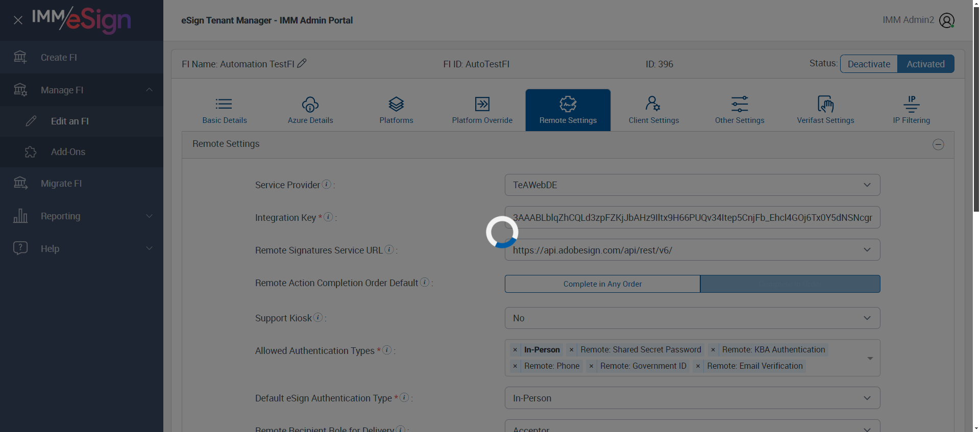Screen dimensions: 980x432
Task: Open the Create FI page
Action: (82, 57)
